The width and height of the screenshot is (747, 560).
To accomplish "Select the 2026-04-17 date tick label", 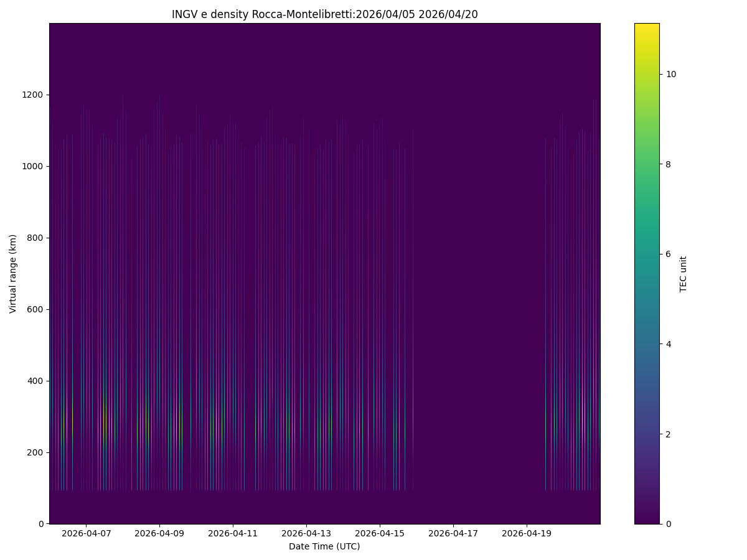I will 453,533.
